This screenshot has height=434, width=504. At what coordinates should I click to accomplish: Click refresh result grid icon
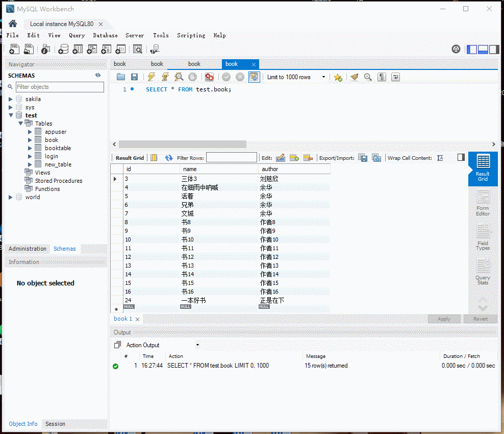tap(168, 158)
